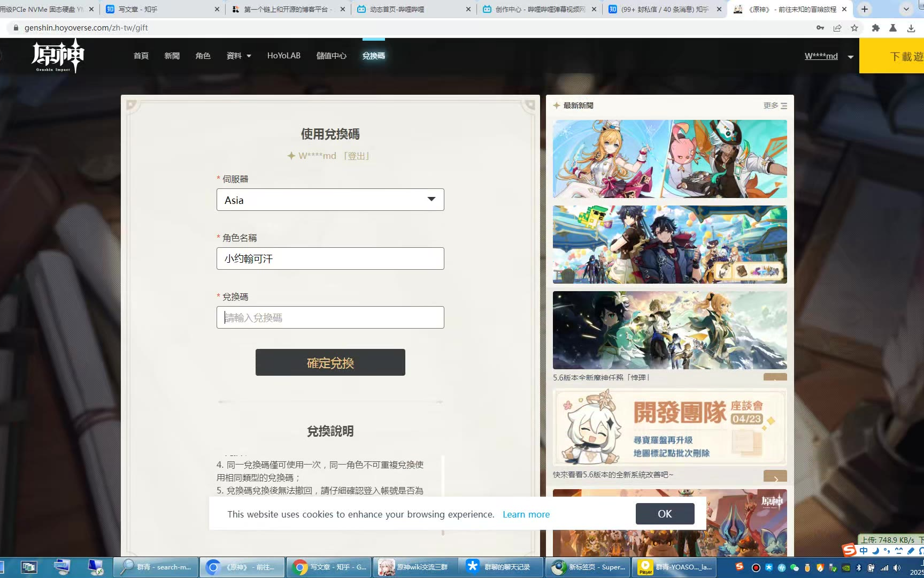
Task: Click the Sogou input method S icon
Action: pyautogui.click(x=849, y=550)
